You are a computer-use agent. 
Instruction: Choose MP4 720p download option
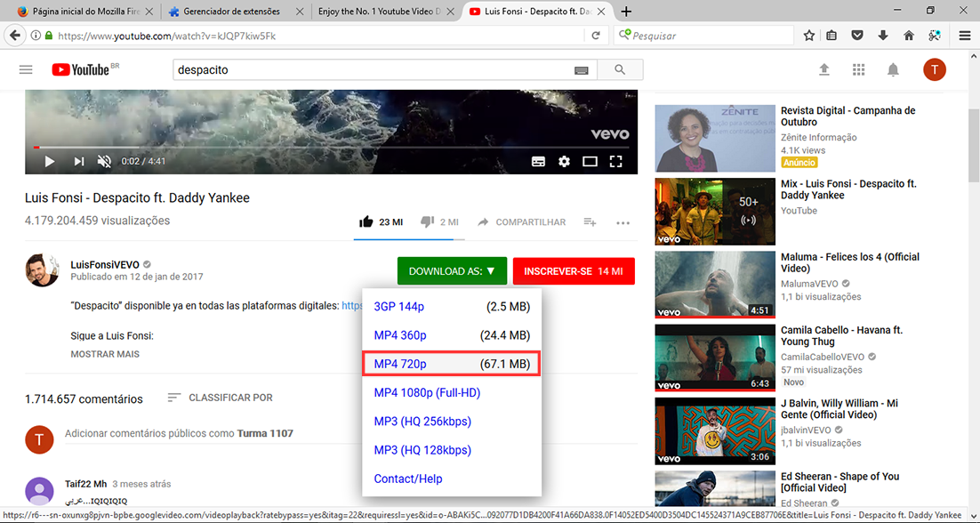click(452, 364)
